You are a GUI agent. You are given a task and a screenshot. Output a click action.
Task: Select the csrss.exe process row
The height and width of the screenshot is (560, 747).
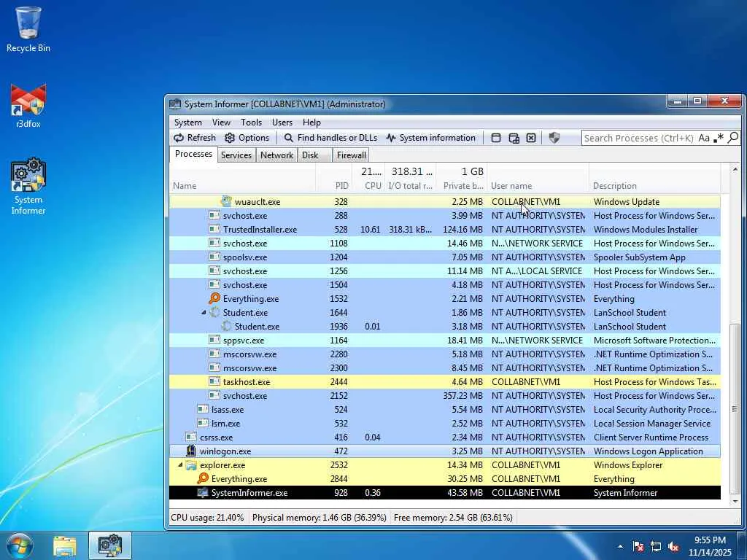[445, 437]
